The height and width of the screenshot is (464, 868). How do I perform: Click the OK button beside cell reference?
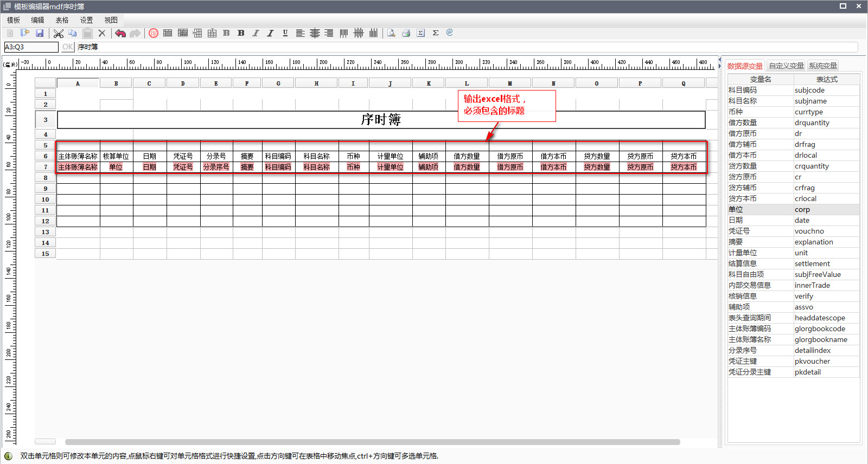tap(67, 47)
